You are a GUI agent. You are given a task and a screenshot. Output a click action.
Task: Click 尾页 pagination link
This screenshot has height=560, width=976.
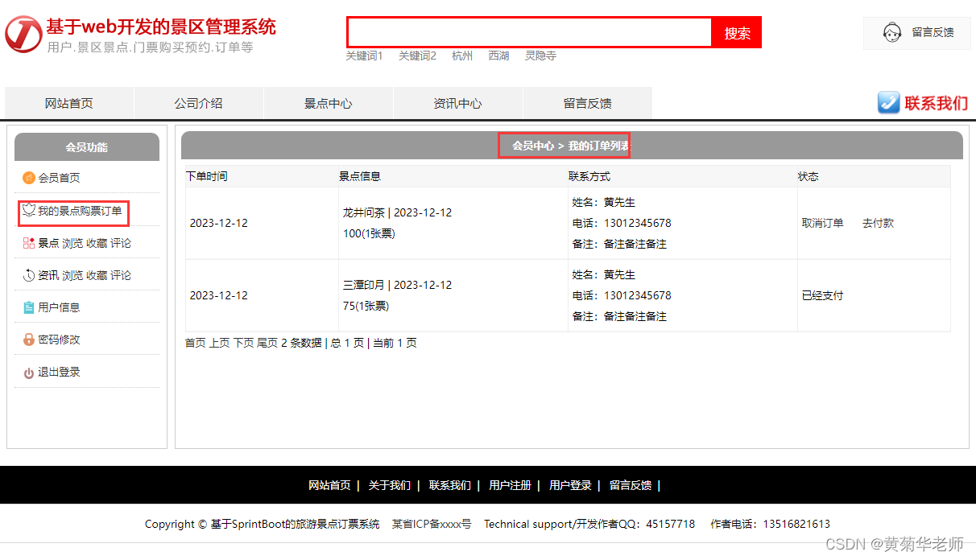pyautogui.click(x=267, y=343)
